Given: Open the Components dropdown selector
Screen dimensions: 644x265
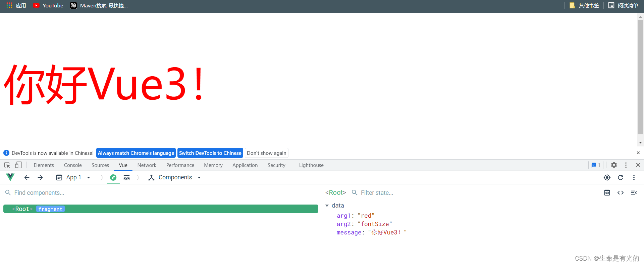Looking at the screenshot, I should point(175,177).
